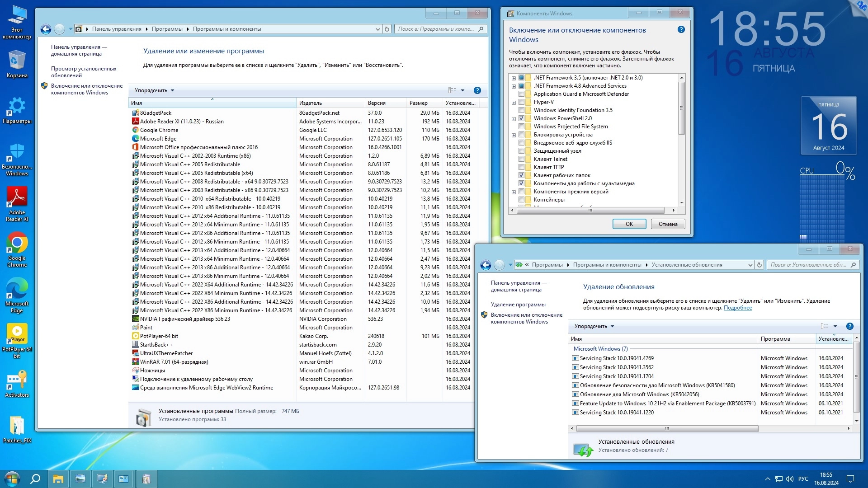Viewport: 868px width, 488px height.
Task: Click back arrow in Installed Updates window
Action: [x=486, y=265]
